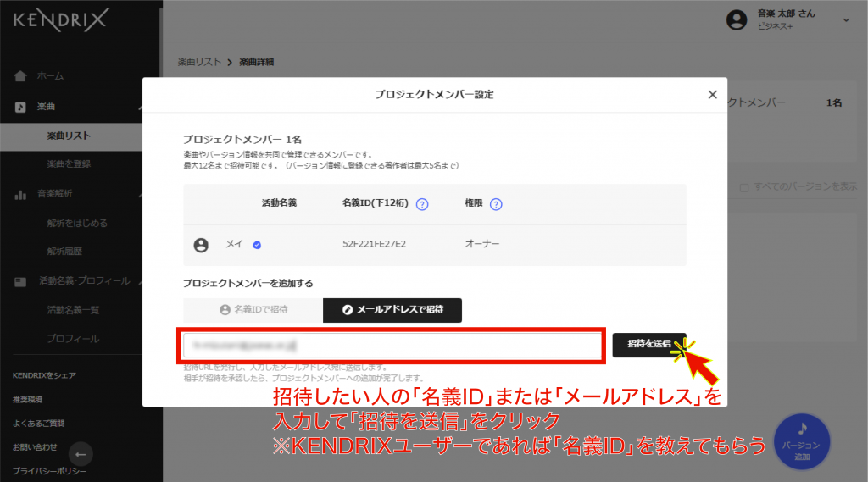Viewport: 868px width, 482px height.
Task: Switch to 名義IDで招待 tab
Action: pyautogui.click(x=253, y=310)
